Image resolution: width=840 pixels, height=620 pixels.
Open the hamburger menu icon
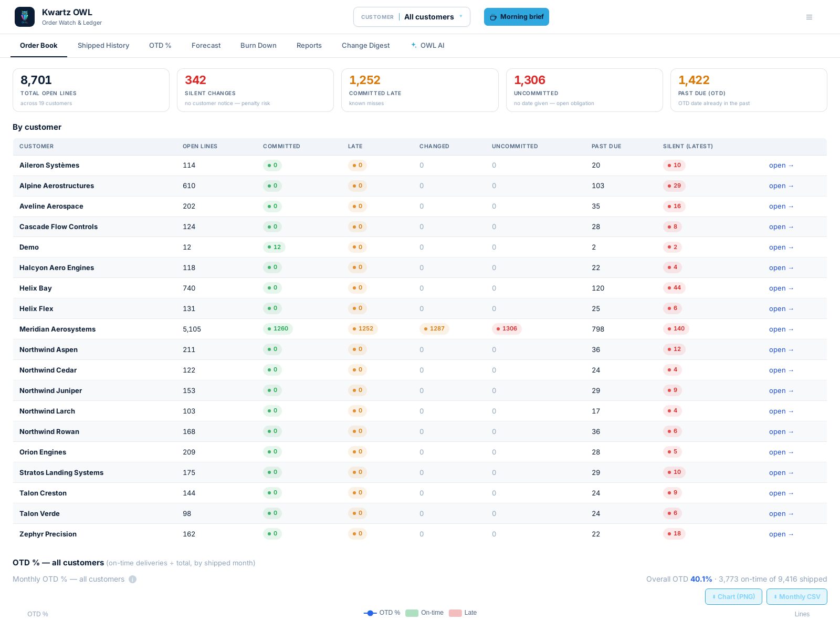coord(809,17)
